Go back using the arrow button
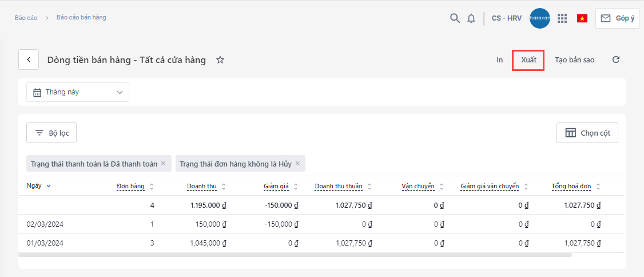Image resolution: width=644 pixels, height=277 pixels. pos(29,60)
